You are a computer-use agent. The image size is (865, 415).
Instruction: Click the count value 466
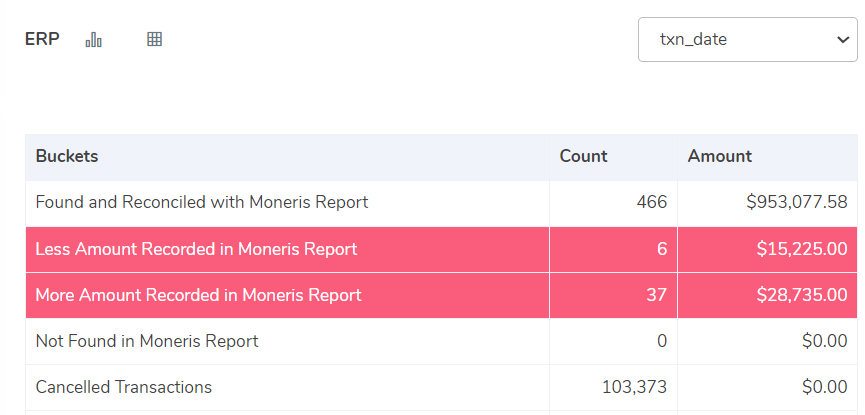[x=652, y=203]
